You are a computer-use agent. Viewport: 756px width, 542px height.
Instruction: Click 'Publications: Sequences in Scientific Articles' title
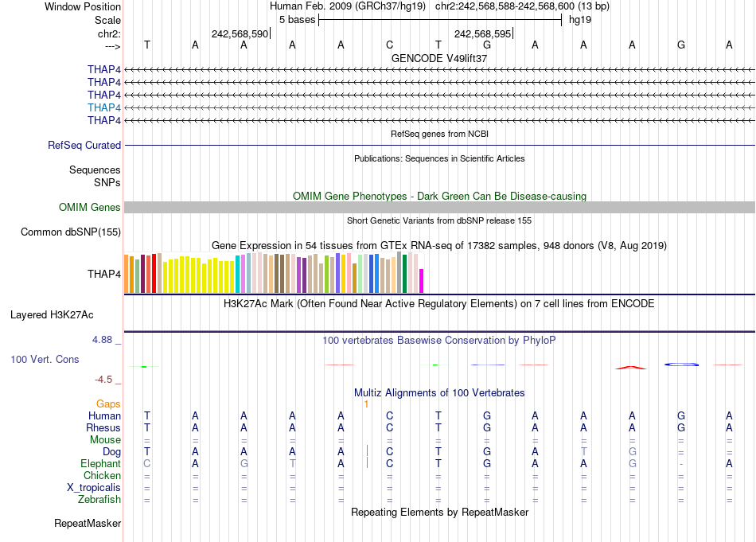click(x=439, y=158)
